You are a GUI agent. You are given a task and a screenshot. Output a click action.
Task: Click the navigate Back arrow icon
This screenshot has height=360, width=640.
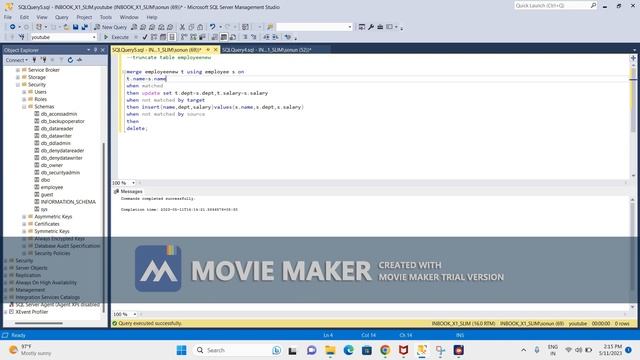[13, 27]
